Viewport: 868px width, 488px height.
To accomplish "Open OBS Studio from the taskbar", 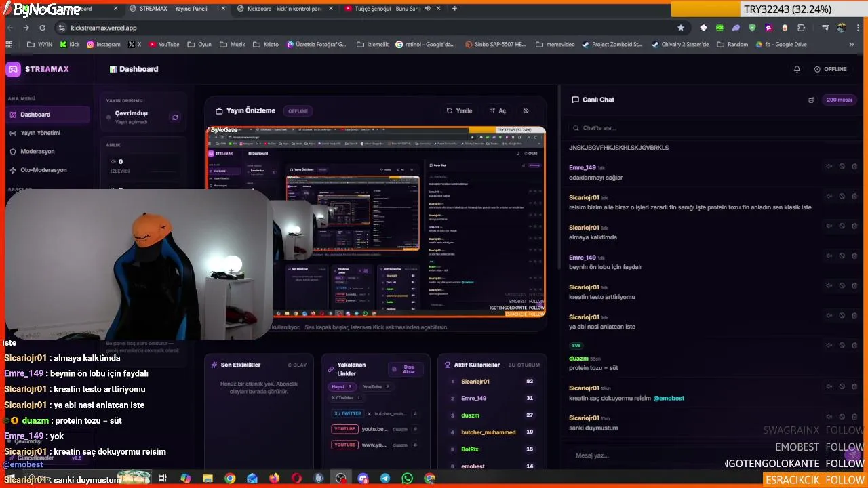I will coord(340,478).
